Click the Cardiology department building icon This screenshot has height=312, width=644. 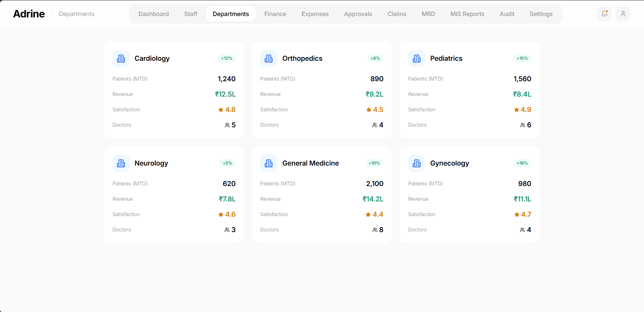click(x=121, y=58)
